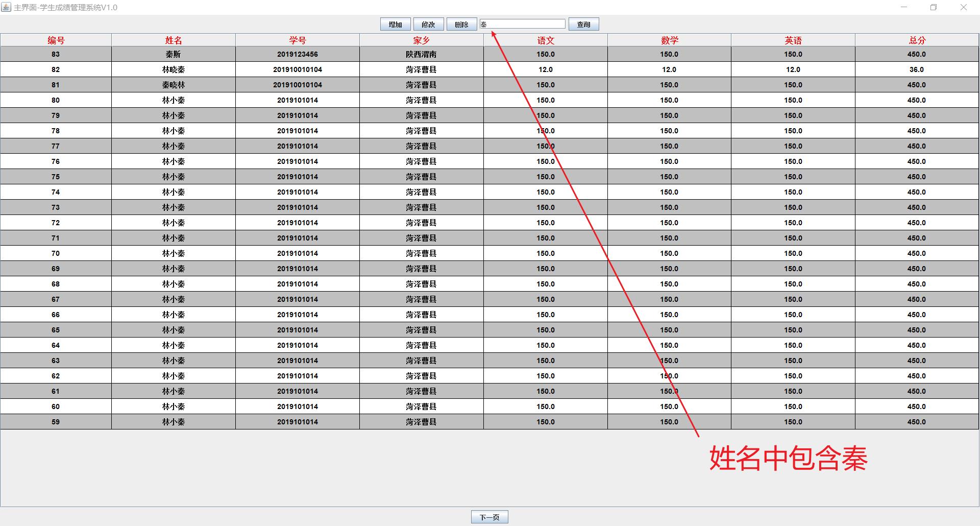Select student number 201910010104 in row 81

point(298,85)
